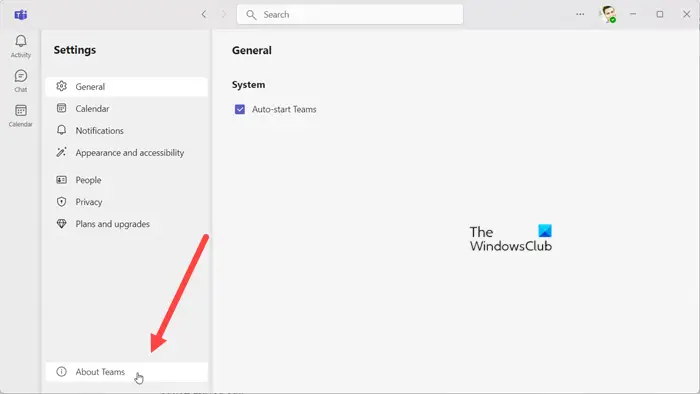Go back with the left arrow

[204, 14]
